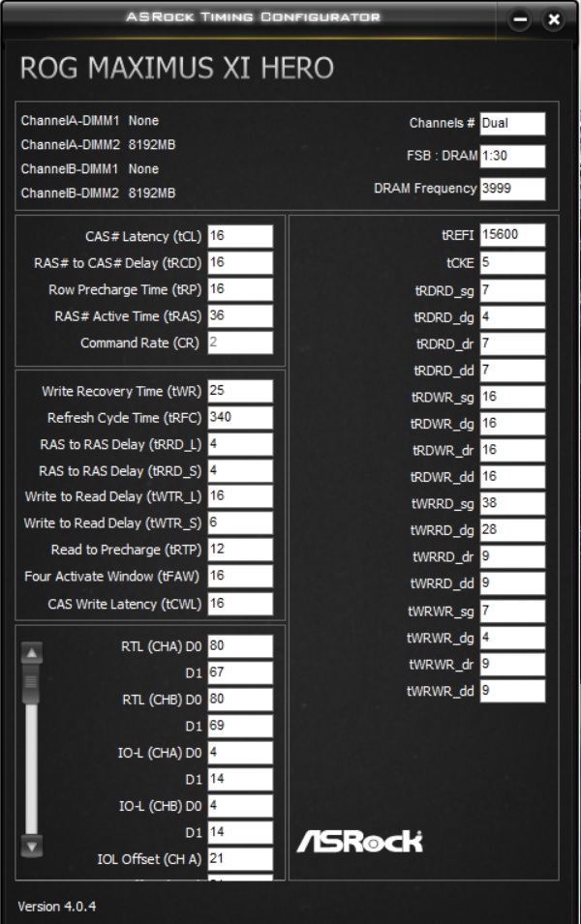Click the ROG MAXIMUS XI HERO title
Viewport: 581px width, 924px height.
pos(177,68)
